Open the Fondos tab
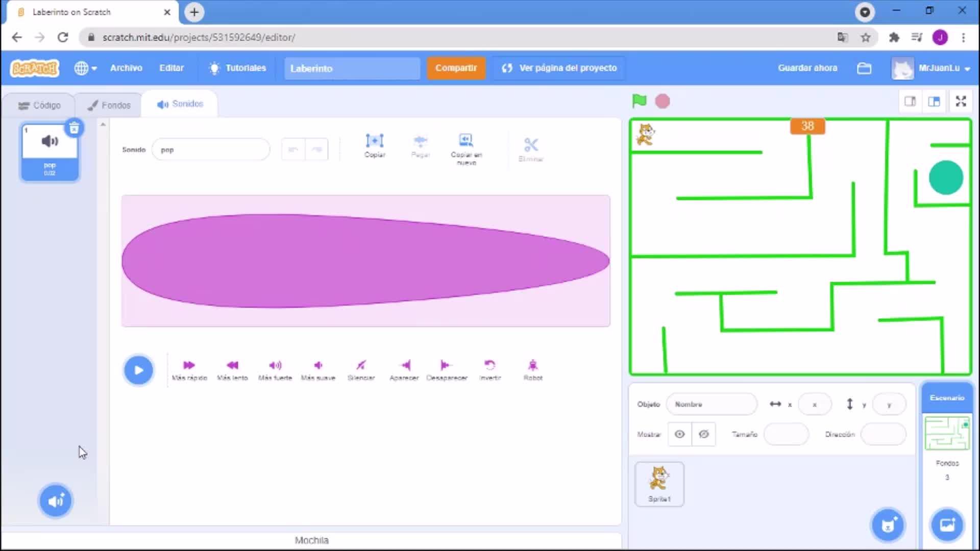Image resolution: width=980 pixels, height=551 pixels. (109, 105)
